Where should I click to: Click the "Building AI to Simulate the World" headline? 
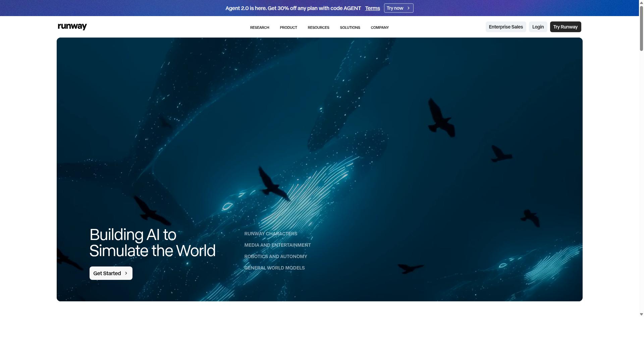pyautogui.click(x=153, y=243)
